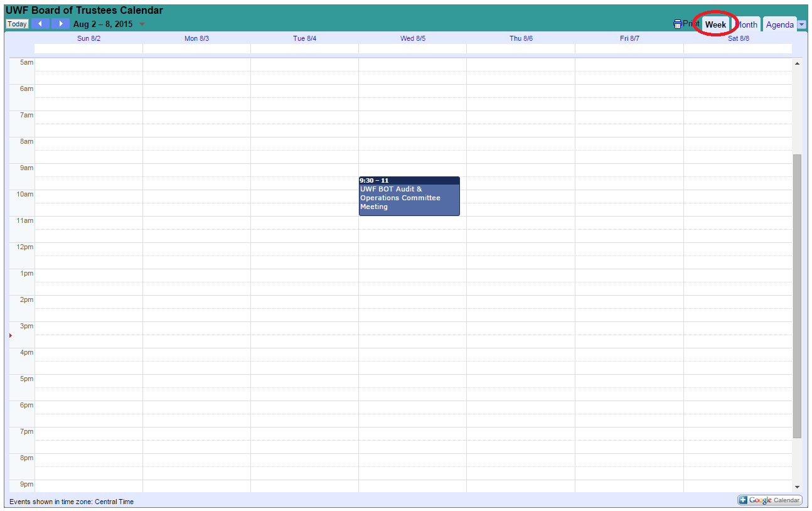Click the Thu 8/6 day header
Screen dimensions: 812x511
[521, 38]
